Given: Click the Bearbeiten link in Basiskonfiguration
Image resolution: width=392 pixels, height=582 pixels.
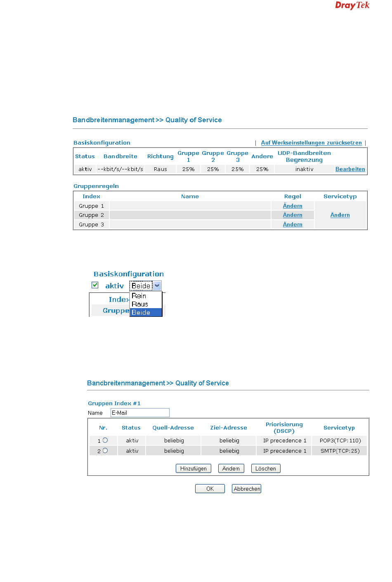Looking at the screenshot, I should click(350, 169).
